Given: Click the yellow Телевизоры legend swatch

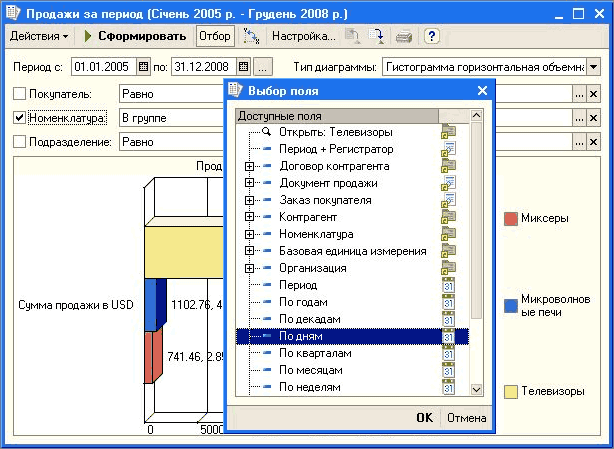Looking at the screenshot, I should click(511, 391).
